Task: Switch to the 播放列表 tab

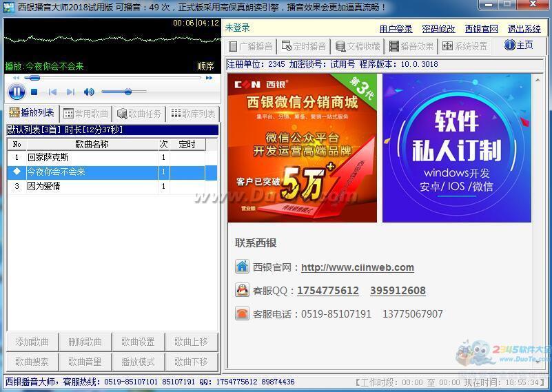Action: click(x=32, y=113)
